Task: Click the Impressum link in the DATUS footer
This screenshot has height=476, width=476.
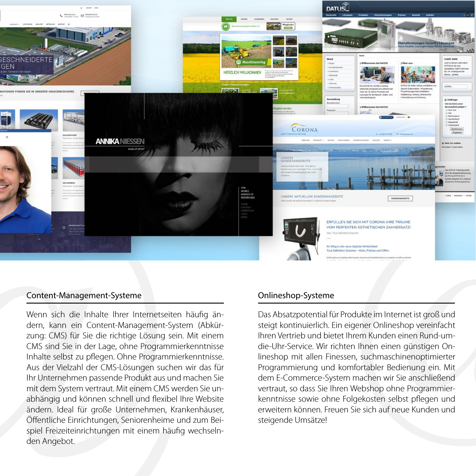Action: (x=458, y=196)
